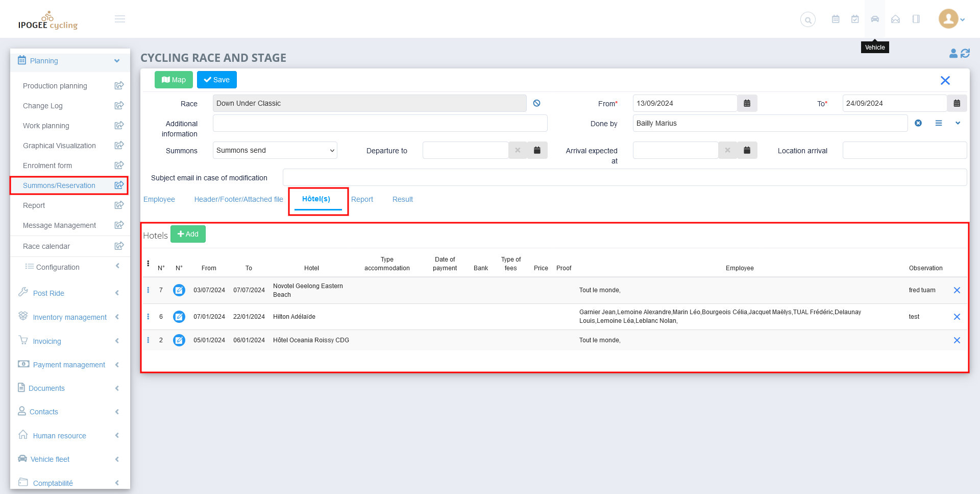This screenshot has width=980, height=494.
Task: Click the notebook icon in the header
Action: 916,19
